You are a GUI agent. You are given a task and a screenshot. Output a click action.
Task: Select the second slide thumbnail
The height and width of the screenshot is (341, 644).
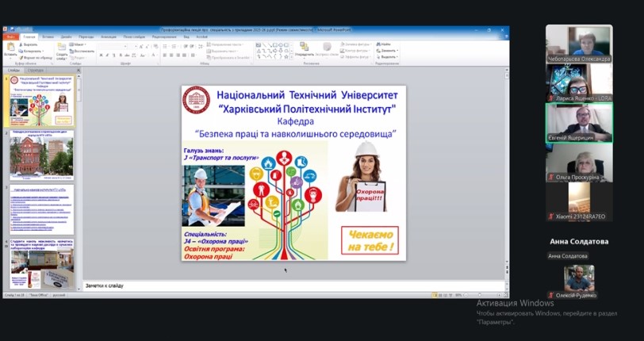42,156
